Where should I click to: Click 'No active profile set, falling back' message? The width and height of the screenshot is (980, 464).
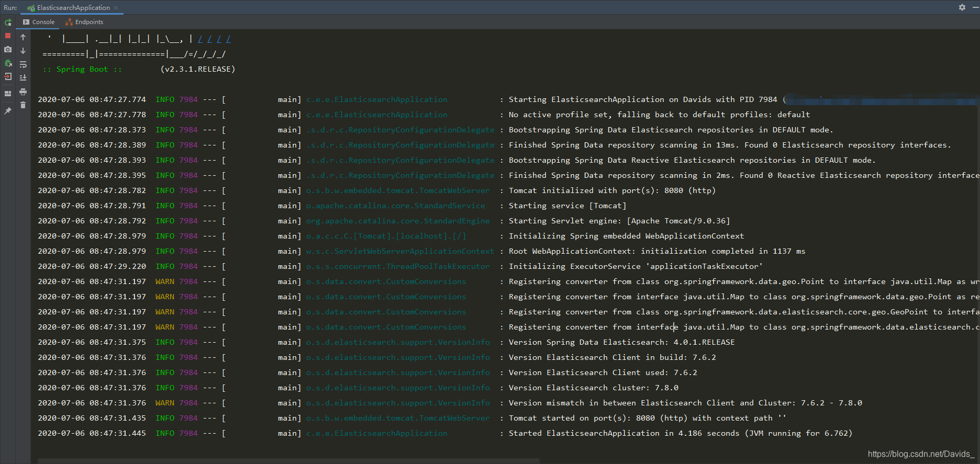coord(660,115)
